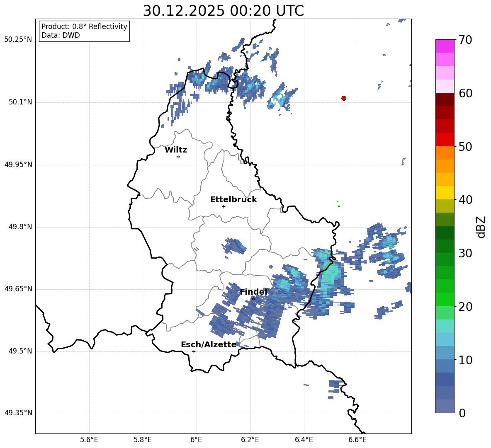
Task: Click the Product: 0.8° Reflectivity text
Action: click(84, 27)
